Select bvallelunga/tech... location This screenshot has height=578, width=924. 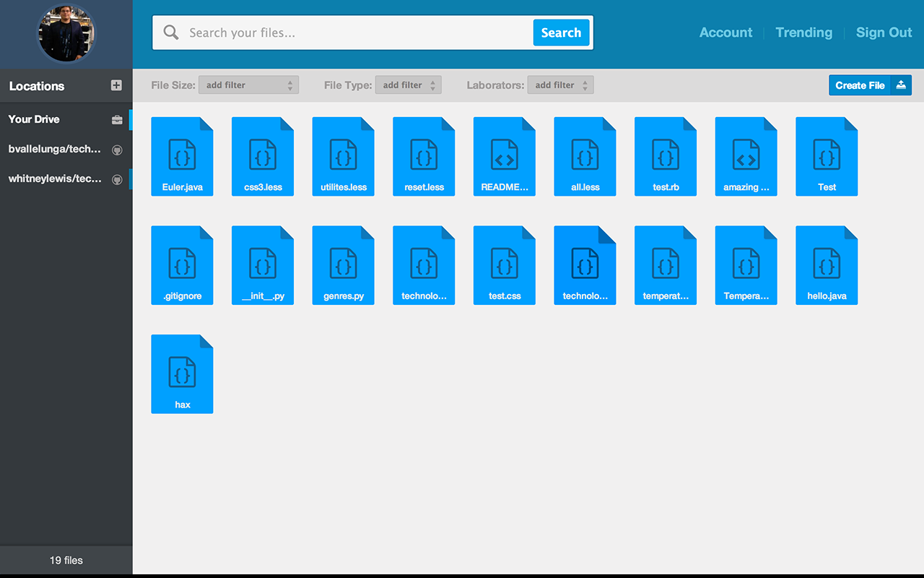click(66, 149)
